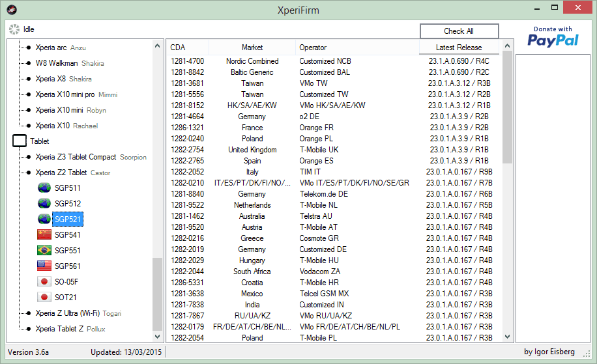Sort by the Latest Release column header
The width and height of the screenshot is (597, 364).
tap(459, 48)
